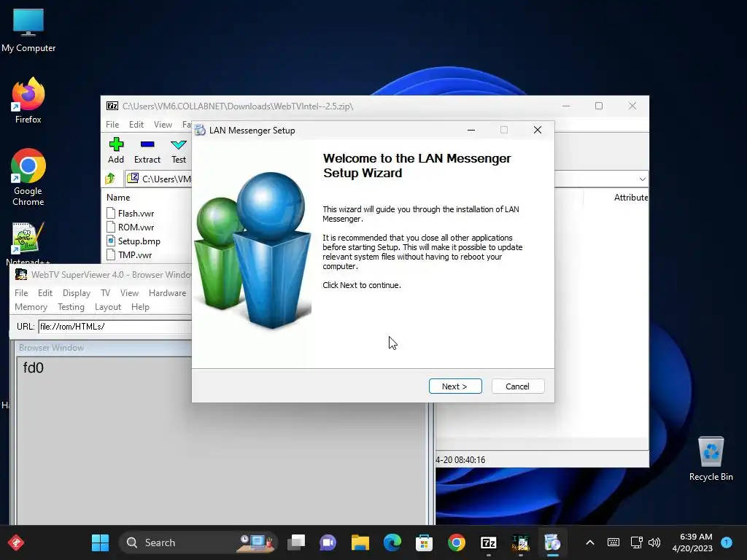Click the Firefox desktop shortcut
747x560 pixels.
(x=28, y=101)
